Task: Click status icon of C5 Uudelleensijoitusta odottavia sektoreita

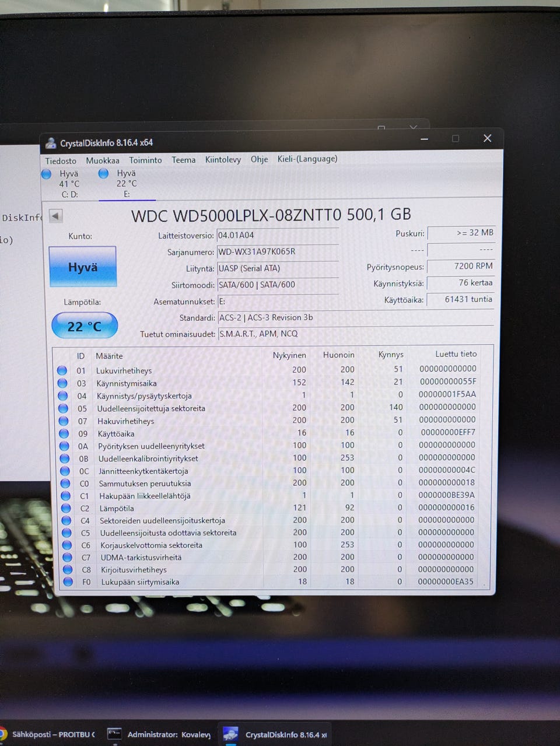Action: [x=67, y=533]
